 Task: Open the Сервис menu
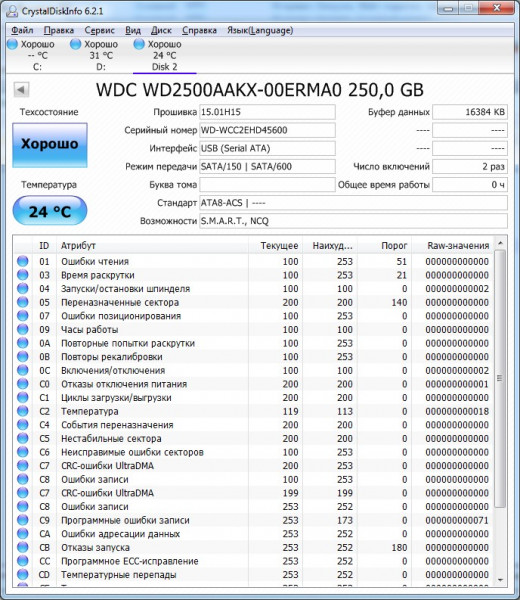tap(99, 30)
